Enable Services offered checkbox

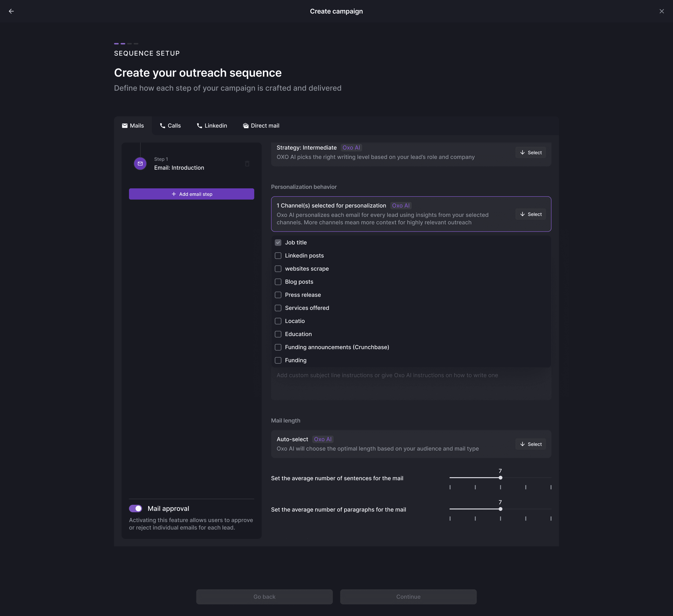click(x=278, y=308)
